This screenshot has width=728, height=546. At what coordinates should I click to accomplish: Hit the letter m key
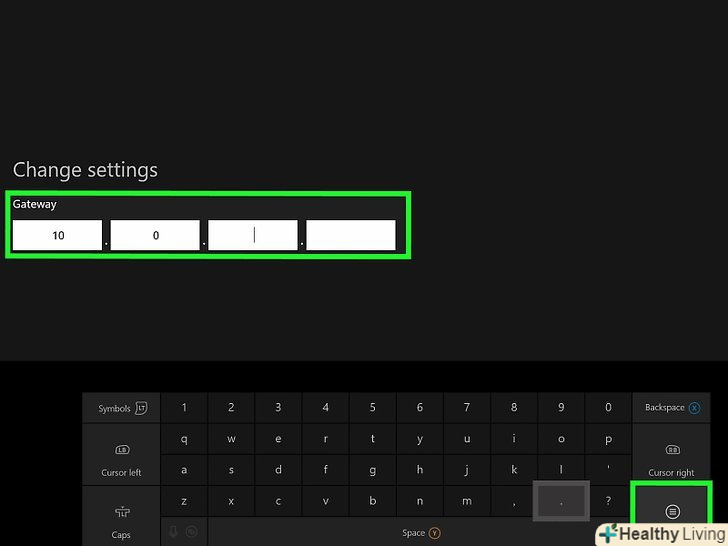click(467, 501)
